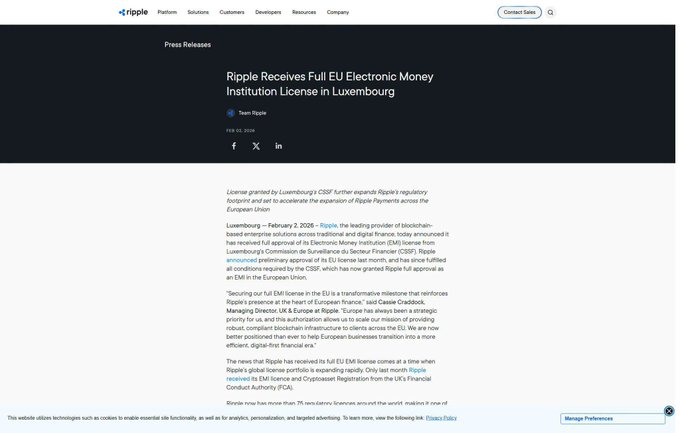Open the search icon in header
Screen dimensions: 680x433
click(x=550, y=13)
